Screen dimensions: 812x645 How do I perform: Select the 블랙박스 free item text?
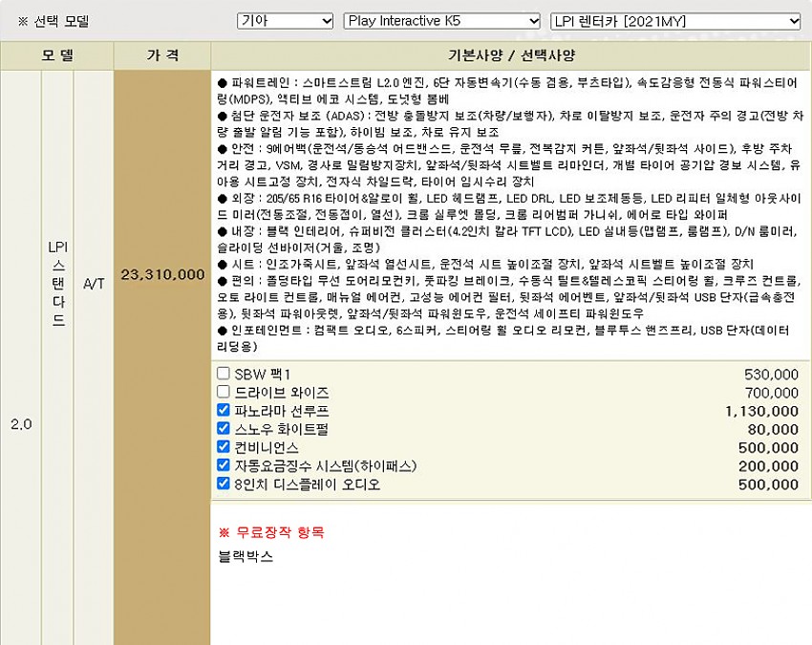pos(246,555)
